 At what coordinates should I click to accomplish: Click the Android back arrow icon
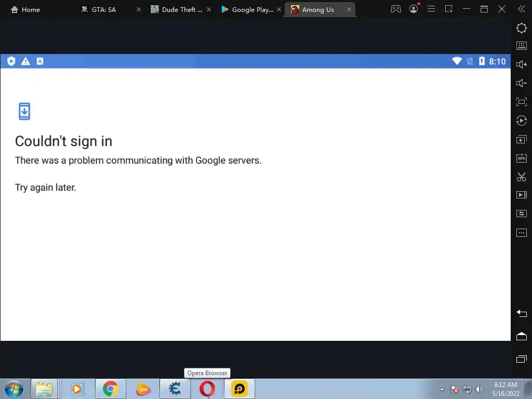[x=521, y=313]
